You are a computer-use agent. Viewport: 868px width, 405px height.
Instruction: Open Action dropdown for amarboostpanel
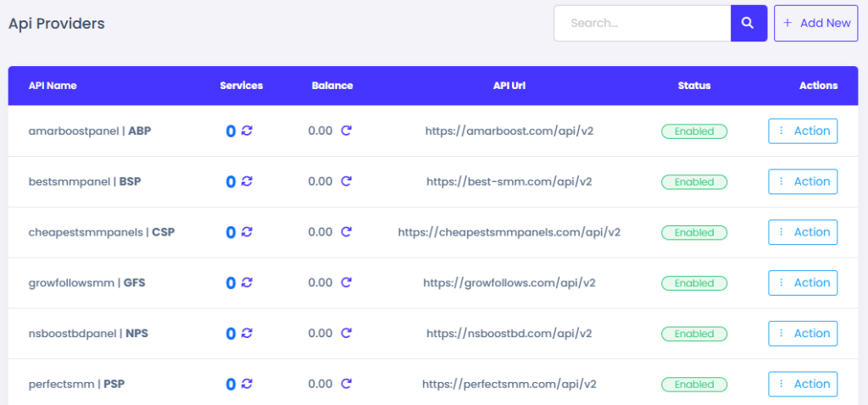pos(802,131)
